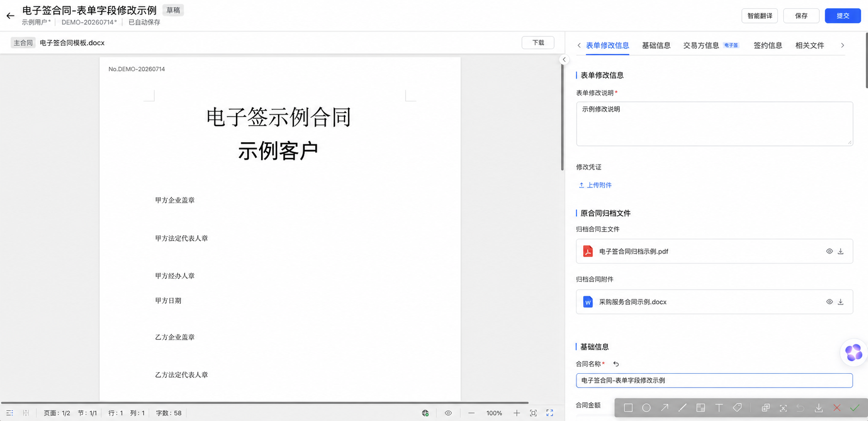Click the 草稿 status badge

(173, 10)
